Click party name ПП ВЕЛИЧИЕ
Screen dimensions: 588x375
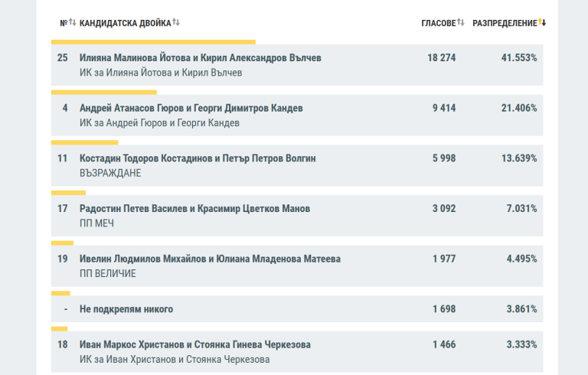(108, 273)
